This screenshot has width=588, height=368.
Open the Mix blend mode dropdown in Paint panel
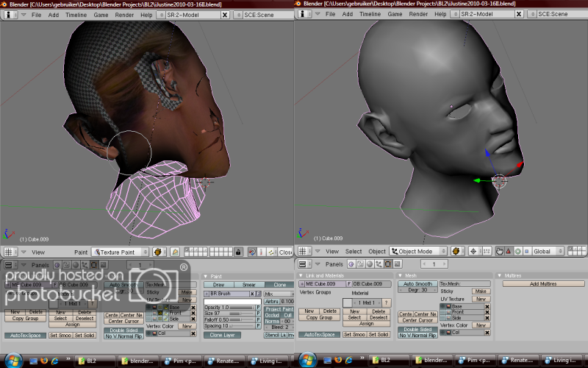(279, 294)
